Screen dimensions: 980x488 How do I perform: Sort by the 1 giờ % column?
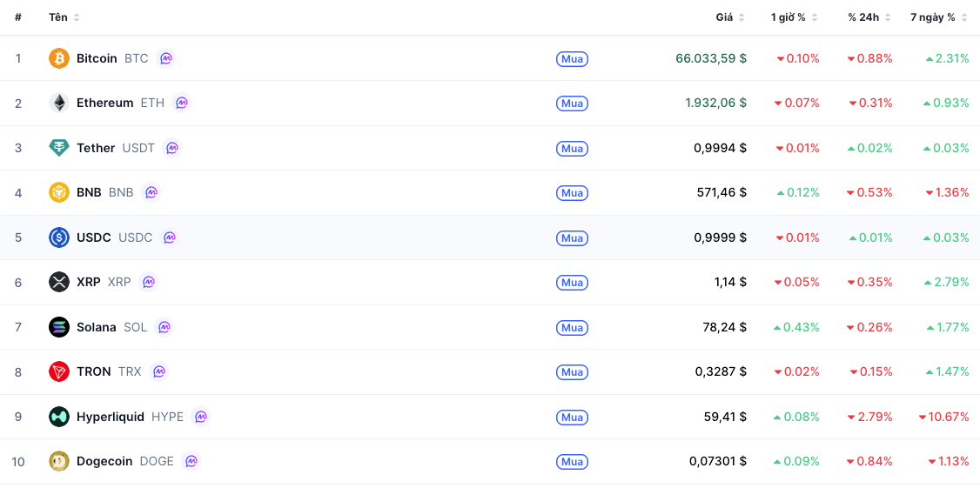794,17
